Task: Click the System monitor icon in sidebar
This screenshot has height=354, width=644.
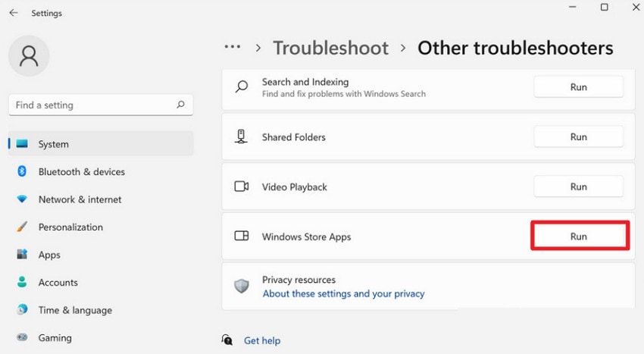Action: (22, 144)
